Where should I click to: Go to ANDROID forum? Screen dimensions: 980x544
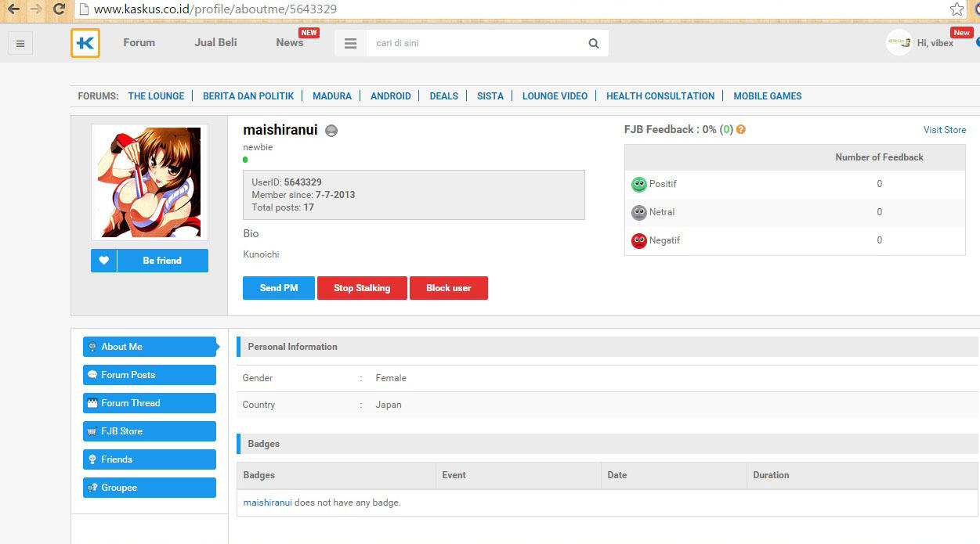click(391, 95)
